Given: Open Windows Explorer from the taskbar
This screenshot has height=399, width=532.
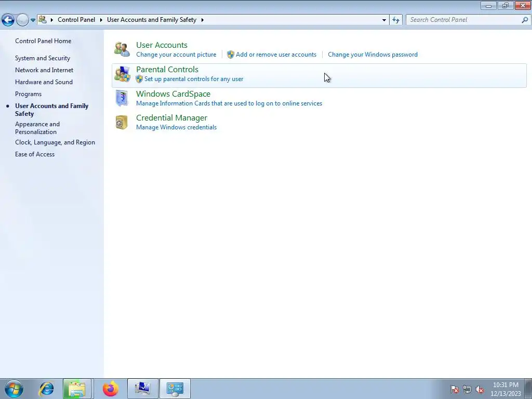Looking at the screenshot, I should 77,389.
